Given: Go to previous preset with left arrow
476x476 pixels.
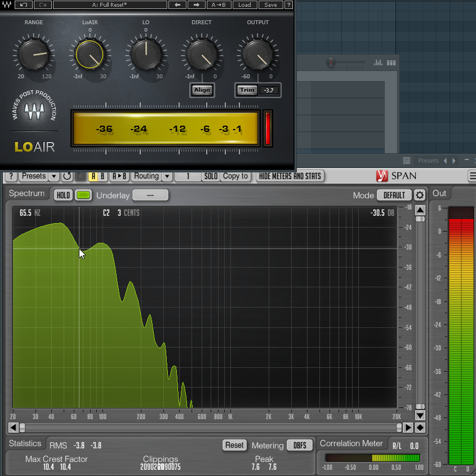Looking at the screenshot, I should click(x=177, y=5).
